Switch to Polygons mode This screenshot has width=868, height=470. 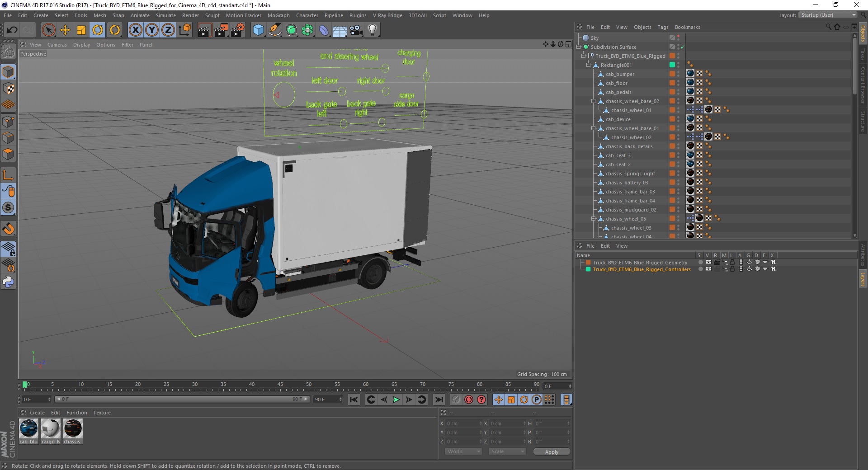click(8, 154)
